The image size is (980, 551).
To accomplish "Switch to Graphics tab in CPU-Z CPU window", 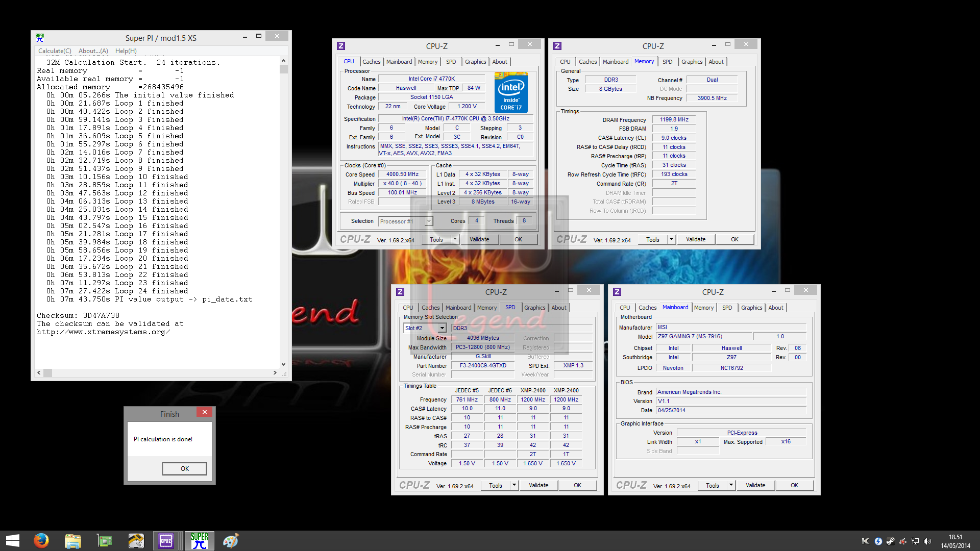I will 476,62.
